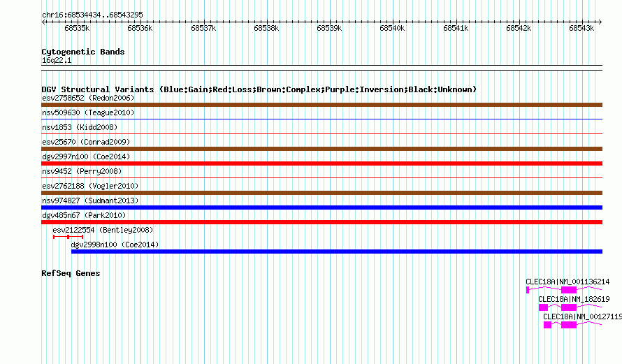This screenshot has width=622, height=364.
Task: Click the 68535k ruler tick label
Action: coord(77,28)
